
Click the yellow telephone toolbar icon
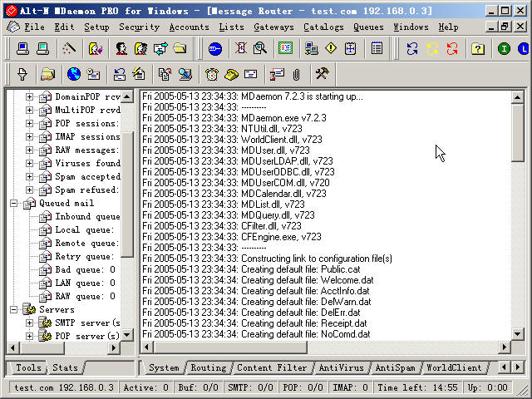tap(232, 74)
